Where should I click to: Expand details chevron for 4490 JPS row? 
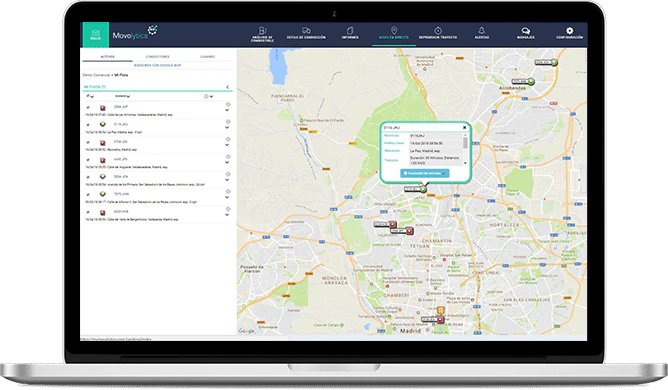coord(227,162)
